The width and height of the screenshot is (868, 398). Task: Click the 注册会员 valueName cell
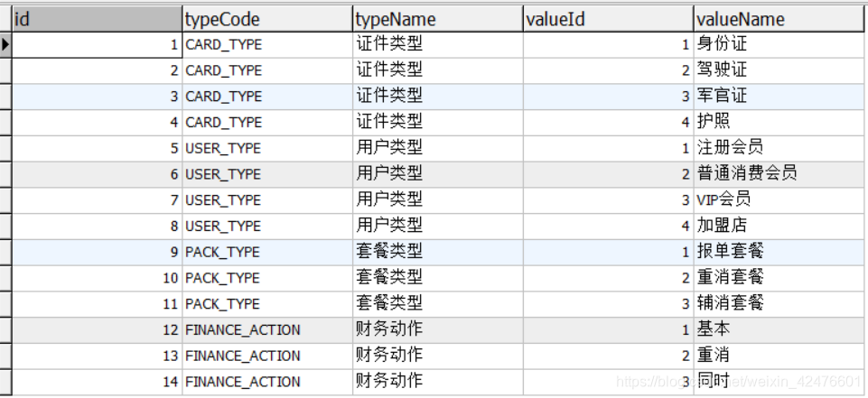(x=779, y=148)
